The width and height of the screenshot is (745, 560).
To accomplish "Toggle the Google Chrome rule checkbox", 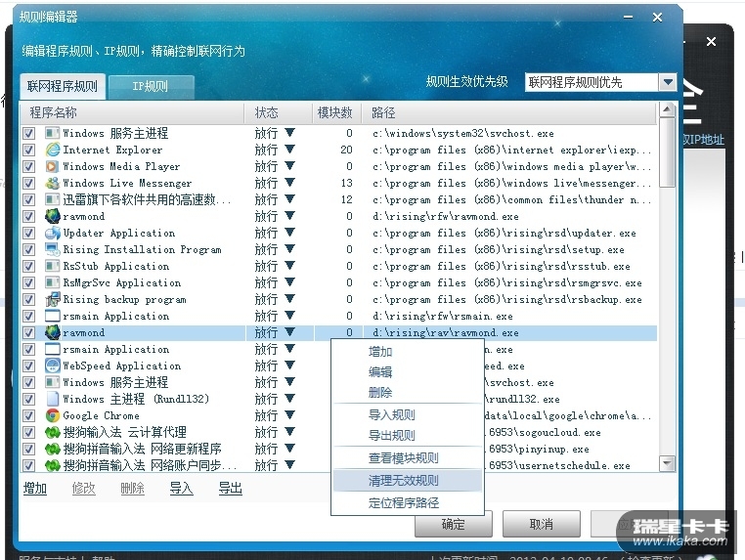I will pyautogui.click(x=29, y=415).
